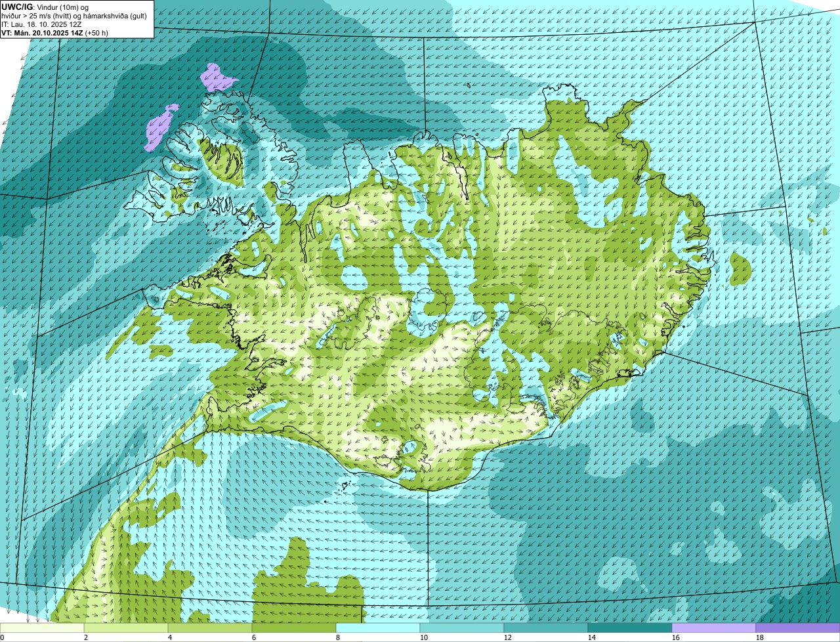The height and width of the screenshot is (642, 840).
Task: Select the 6–8 olive green legend swatch
Action: (294, 628)
